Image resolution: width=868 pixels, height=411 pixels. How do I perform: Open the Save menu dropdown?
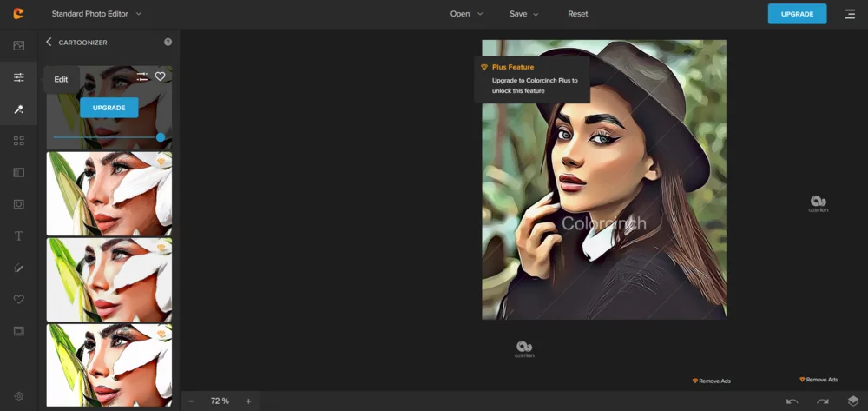523,14
